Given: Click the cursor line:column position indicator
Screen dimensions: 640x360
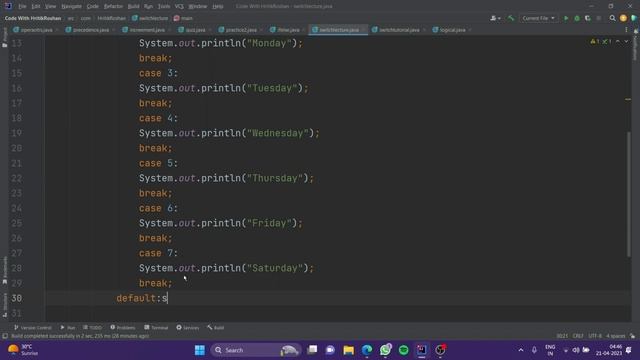Looking at the screenshot, I should [562, 336].
